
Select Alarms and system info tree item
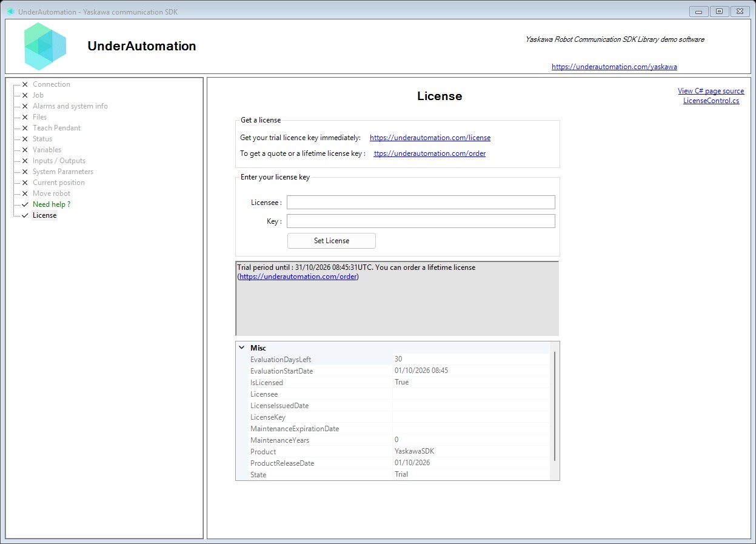pos(70,106)
